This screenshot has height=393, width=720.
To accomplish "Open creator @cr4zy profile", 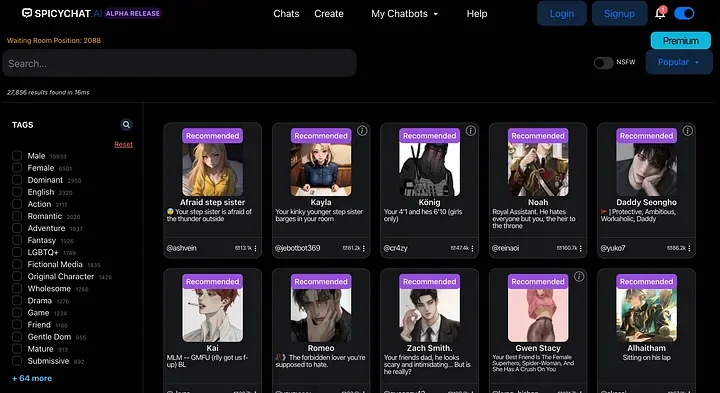I will point(395,248).
